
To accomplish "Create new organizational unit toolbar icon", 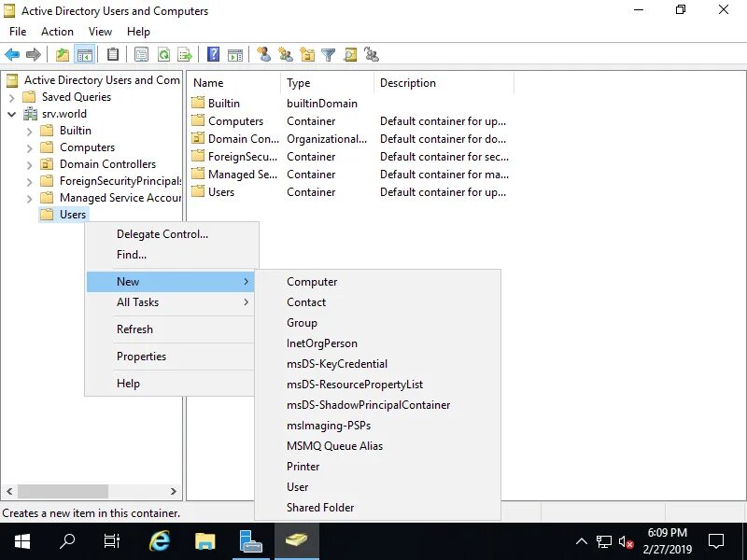I will [307, 55].
